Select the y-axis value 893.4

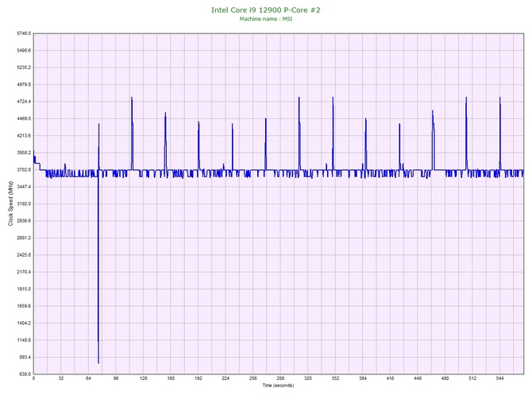coord(25,357)
